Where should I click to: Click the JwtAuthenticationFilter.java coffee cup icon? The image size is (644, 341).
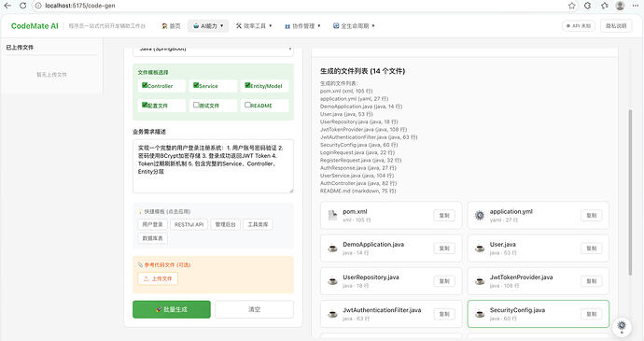click(332, 314)
